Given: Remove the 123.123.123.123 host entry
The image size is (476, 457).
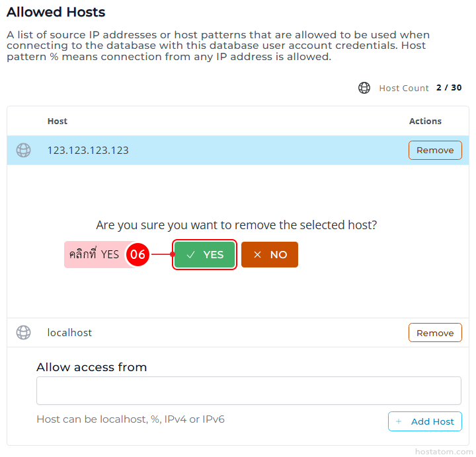Looking at the screenshot, I should pyautogui.click(x=434, y=151).
